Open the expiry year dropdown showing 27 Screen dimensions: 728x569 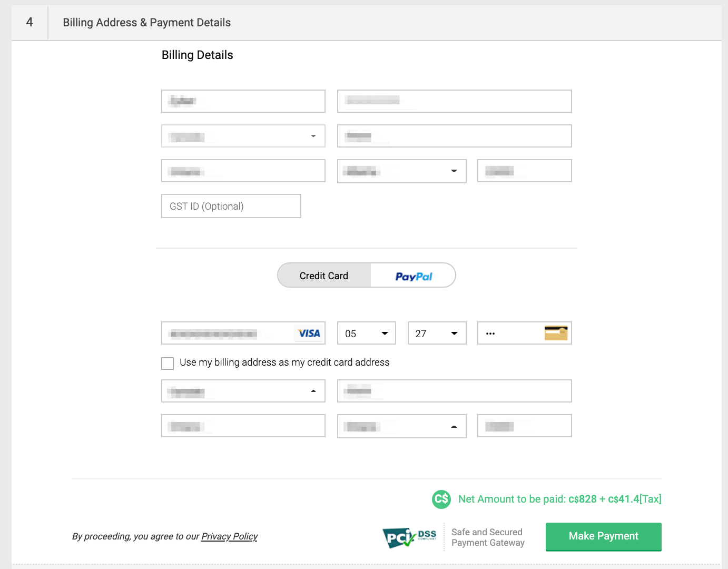[437, 333]
